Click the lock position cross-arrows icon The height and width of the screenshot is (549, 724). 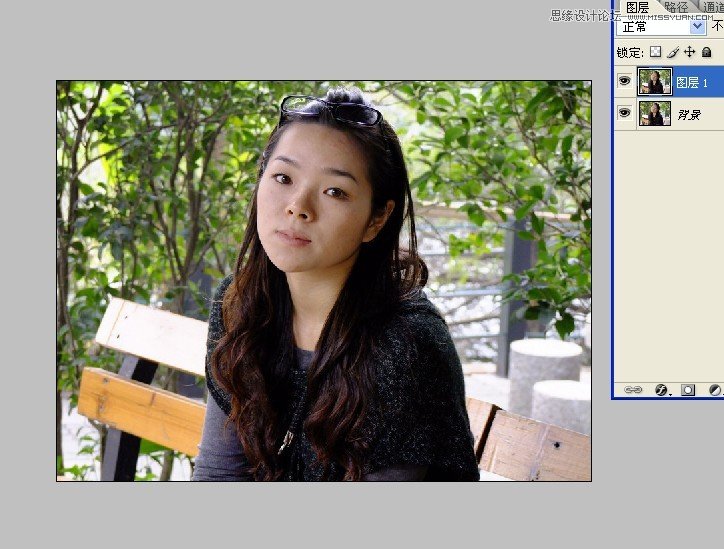pyautogui.click(x=689, y=52)
